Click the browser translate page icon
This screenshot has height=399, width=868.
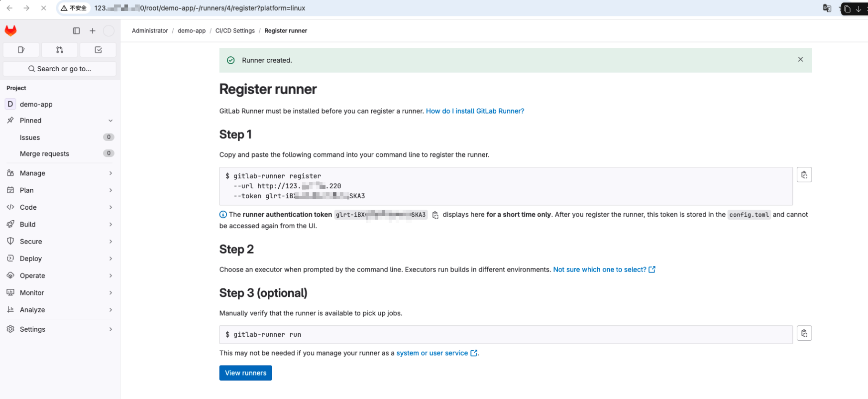[x=827, y=8]
